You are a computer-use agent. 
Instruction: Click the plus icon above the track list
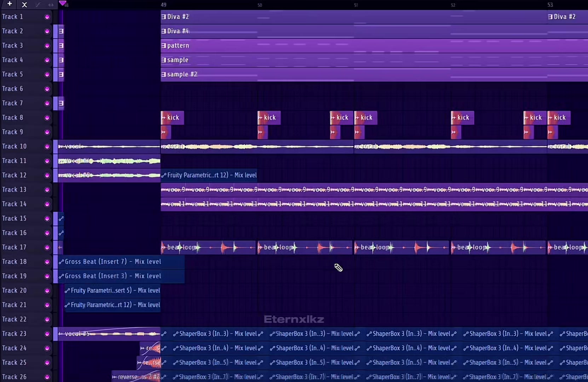pyautogui.click(x=10, y=4)
